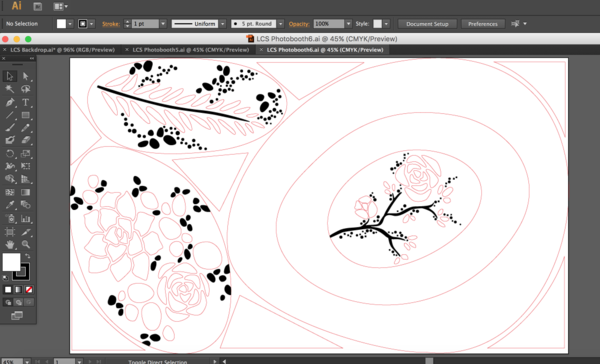This screenshot has width=600, height=364.
Task: Select the Pen tool
Action: coord(10,102)
